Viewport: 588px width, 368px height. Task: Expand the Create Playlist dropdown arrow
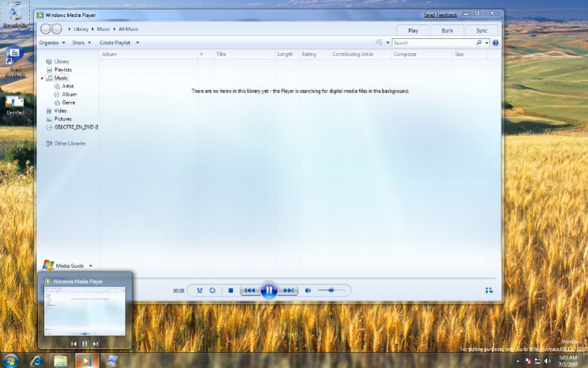coord(137,43)
